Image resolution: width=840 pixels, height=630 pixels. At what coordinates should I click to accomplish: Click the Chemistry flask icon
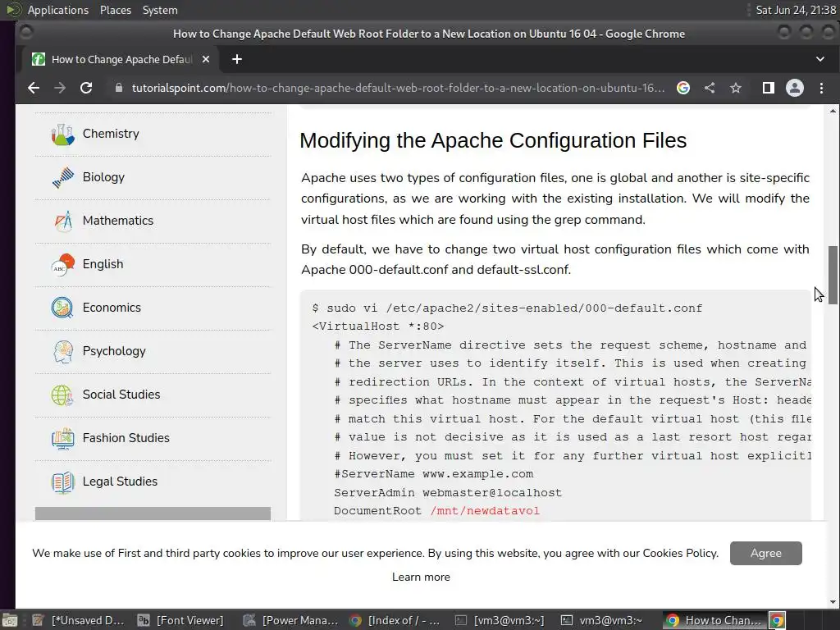[62, 134]
